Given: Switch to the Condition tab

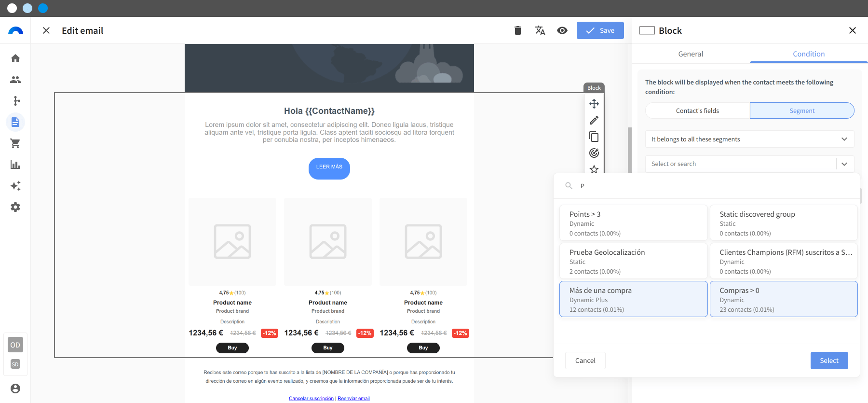Looking at the screenshot, I should pyautogui.click(x=809, y=54).
